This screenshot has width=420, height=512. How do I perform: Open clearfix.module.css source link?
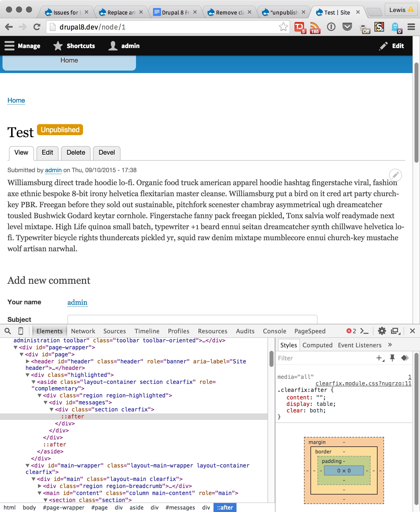tap(363, 383)
